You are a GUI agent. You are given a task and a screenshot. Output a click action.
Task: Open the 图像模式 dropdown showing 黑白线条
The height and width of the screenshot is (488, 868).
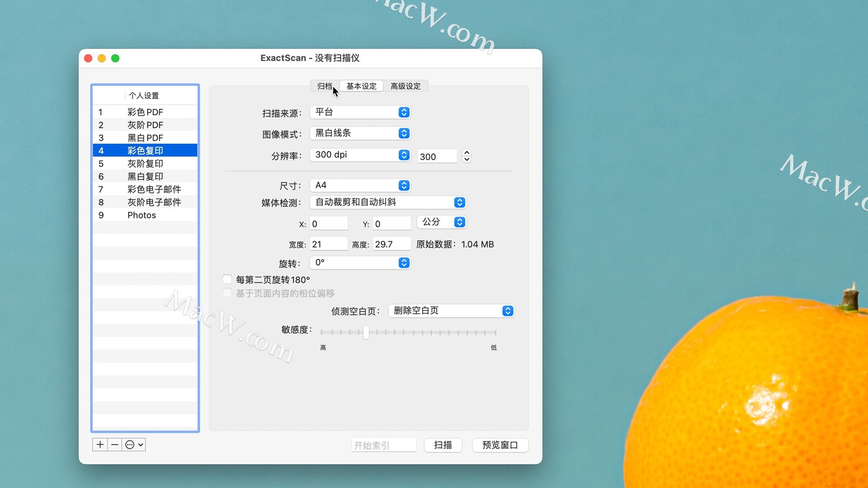[360, 133]
